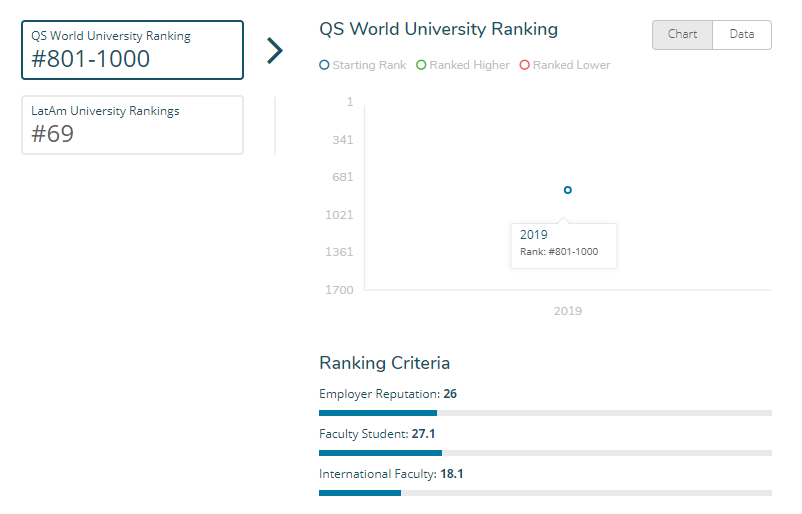Click the International Faculty progress bar
Screen dimensions: 802x514
click(545, 493)
